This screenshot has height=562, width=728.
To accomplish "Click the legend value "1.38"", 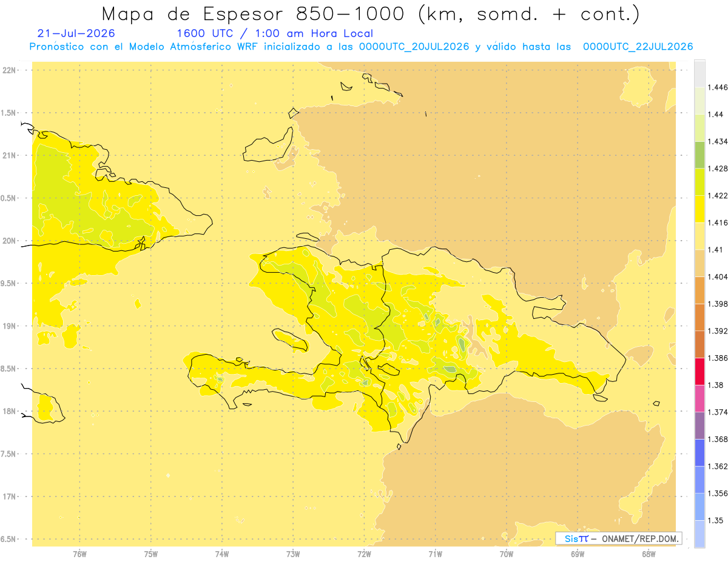I will (x=715, y=385).
